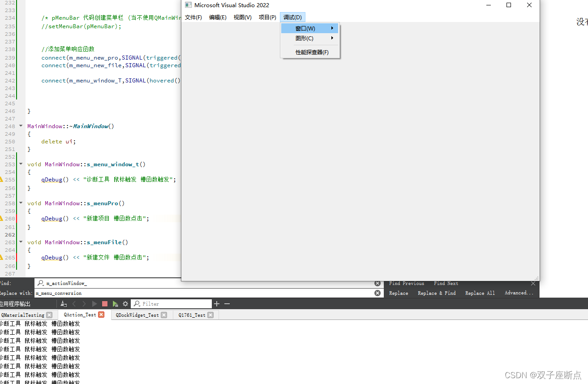588x384 pixels.
Task: Stop the running program with red square
Action: [x=105, y=304]
